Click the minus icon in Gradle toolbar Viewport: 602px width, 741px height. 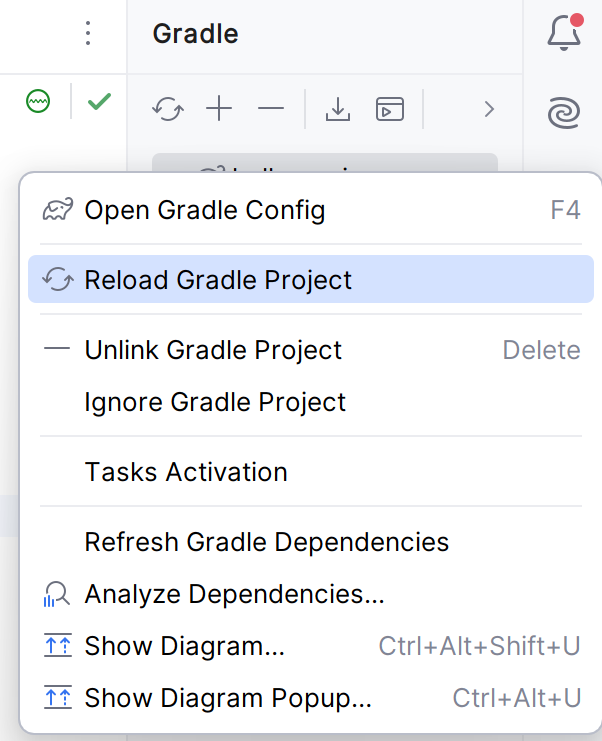coord(271,109)
